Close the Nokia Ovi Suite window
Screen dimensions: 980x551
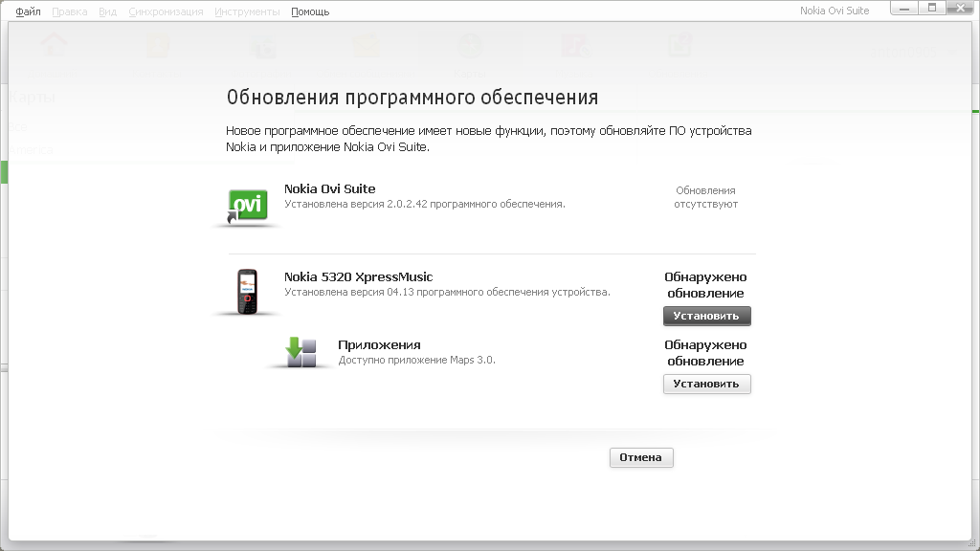[x=960, y=8]
